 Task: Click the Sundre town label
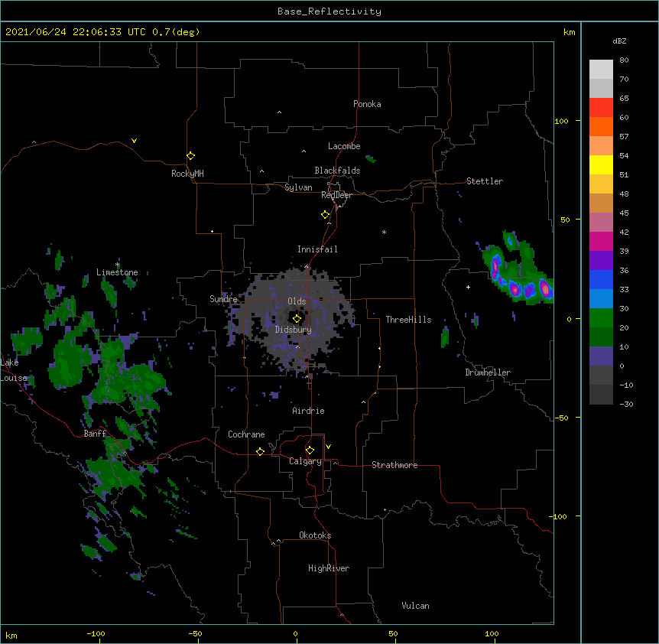223,299
